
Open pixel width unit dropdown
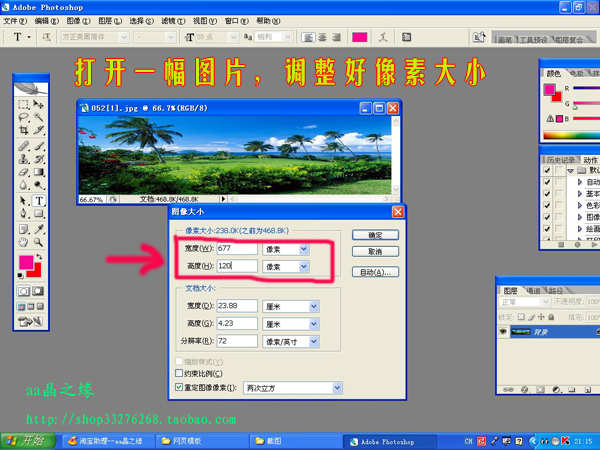304,249
